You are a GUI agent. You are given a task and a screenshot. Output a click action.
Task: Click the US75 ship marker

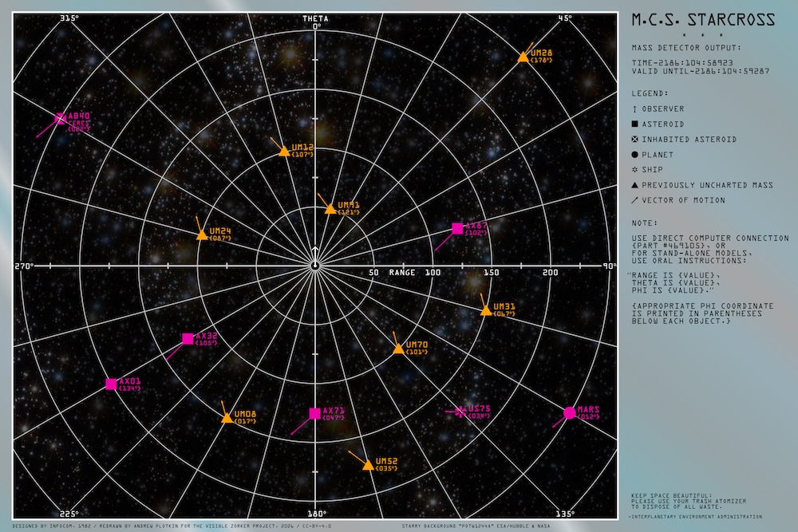(460, 412)
